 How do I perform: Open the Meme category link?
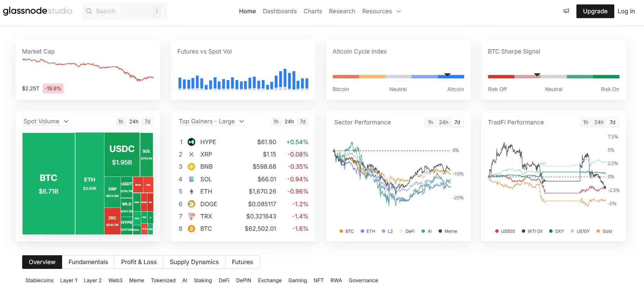(137, 280)
